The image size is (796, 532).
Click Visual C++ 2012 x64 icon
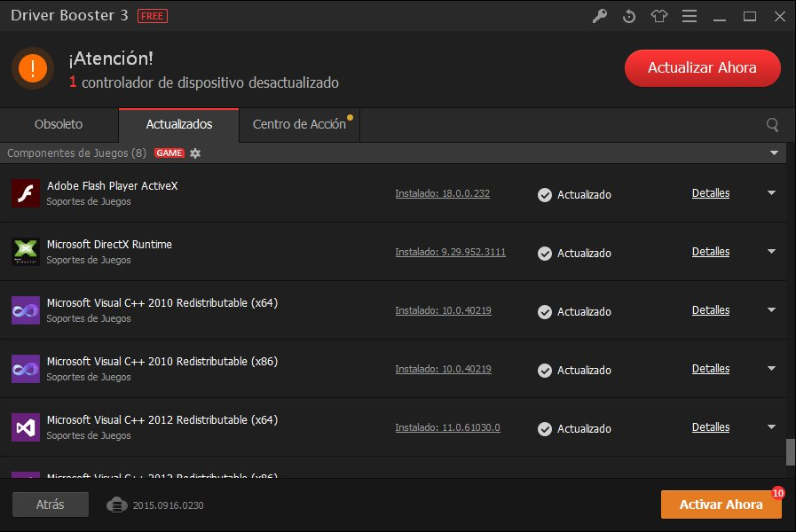26,427
